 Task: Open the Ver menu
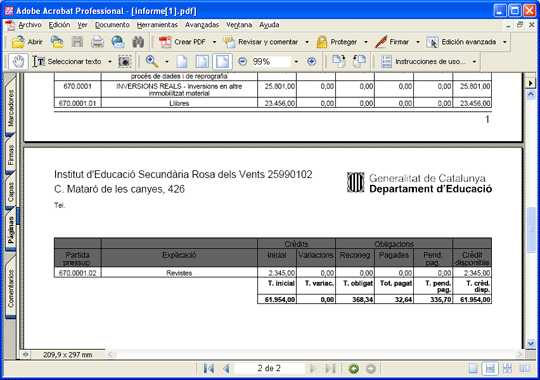tap(82, 25)
